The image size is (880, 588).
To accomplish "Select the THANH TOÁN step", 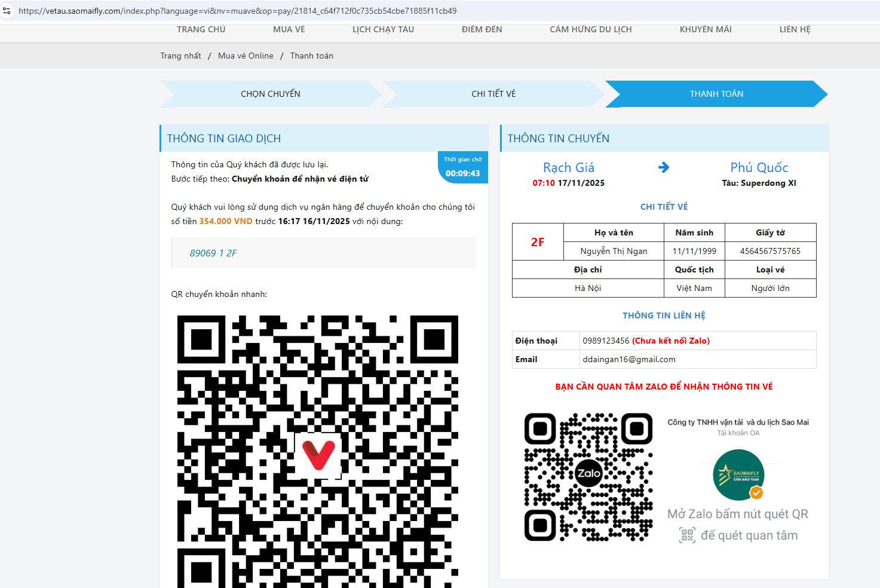I will point(716,94).
